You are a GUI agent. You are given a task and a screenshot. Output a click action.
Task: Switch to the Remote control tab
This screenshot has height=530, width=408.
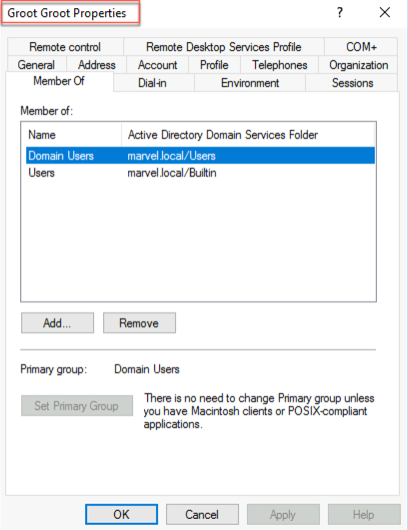[65, 47]
